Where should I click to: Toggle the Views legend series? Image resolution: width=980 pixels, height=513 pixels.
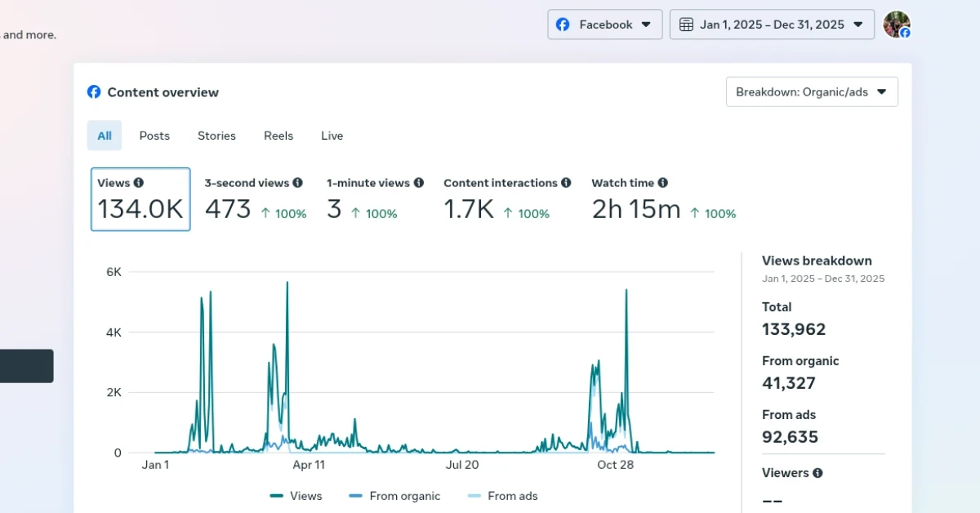click(x=296, y=496)
